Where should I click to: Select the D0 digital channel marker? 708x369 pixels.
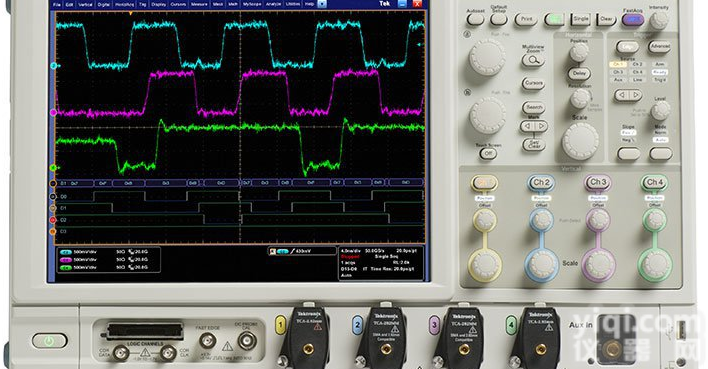click(x=53, y=197)
